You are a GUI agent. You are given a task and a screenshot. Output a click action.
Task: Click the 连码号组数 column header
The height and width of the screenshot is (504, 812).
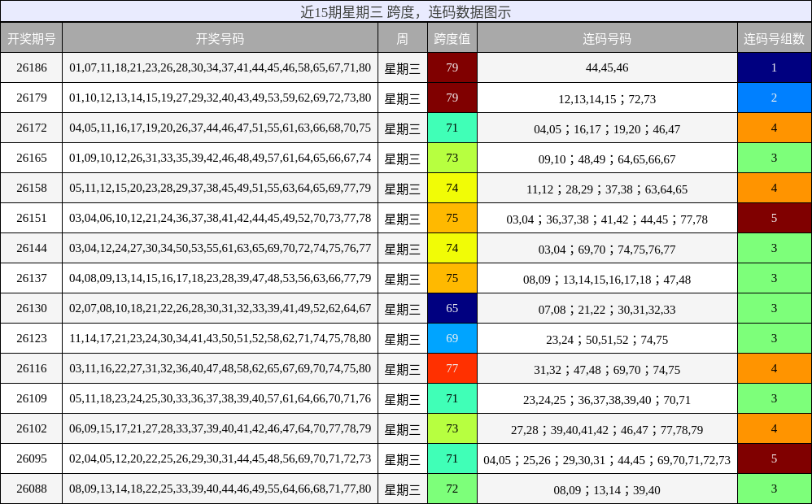(775, 37)
